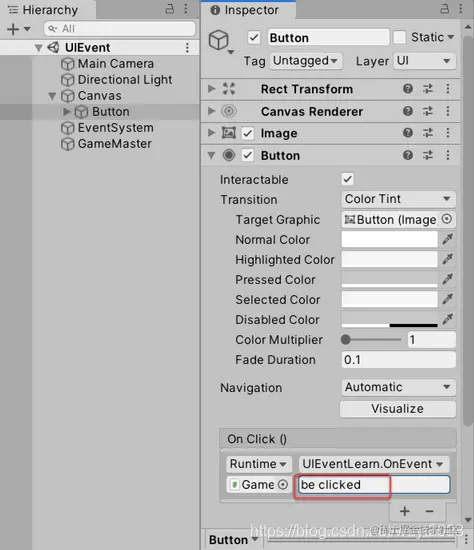
Task: Remove the selected On Click listener
Action: tap(429, 511)
